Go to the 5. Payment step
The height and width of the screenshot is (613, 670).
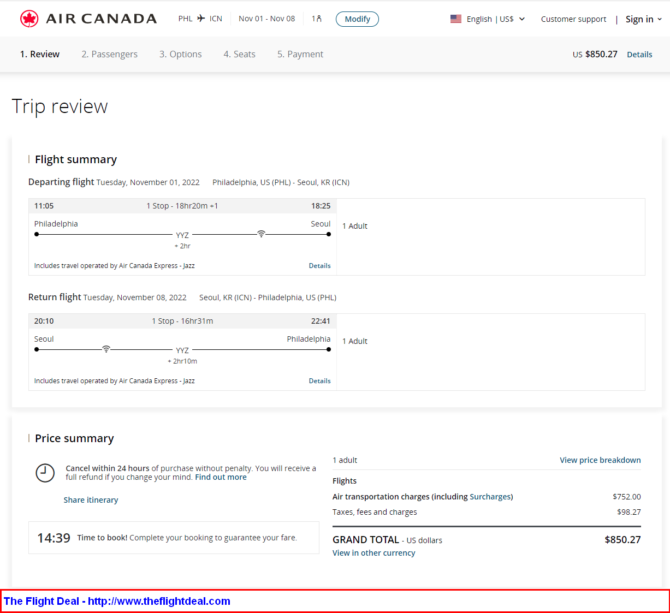pyautogui.click(x=300, y=54)
